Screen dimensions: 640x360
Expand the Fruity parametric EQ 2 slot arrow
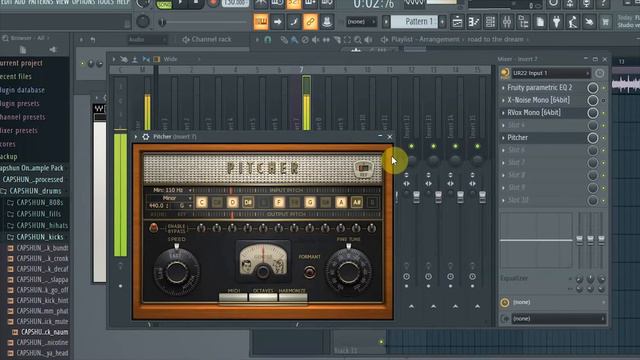pos(503,88)
